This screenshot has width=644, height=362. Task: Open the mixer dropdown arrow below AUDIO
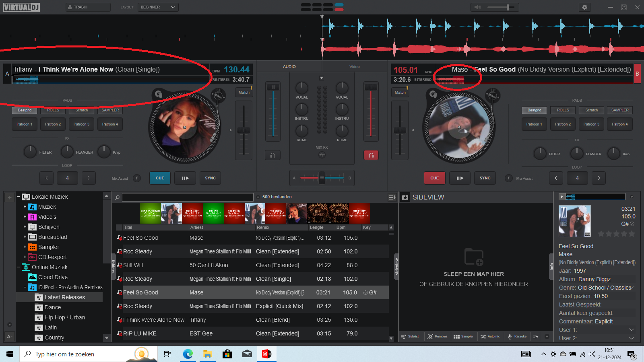coord(321,78)
